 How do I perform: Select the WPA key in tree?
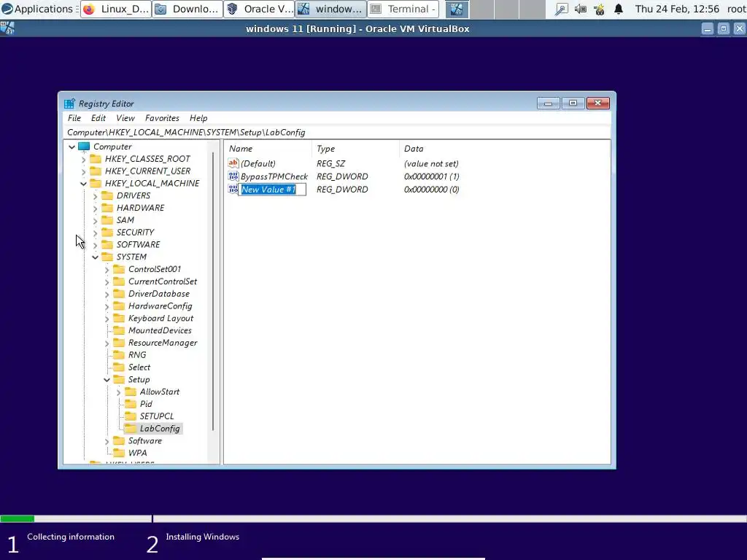[138, 453]
